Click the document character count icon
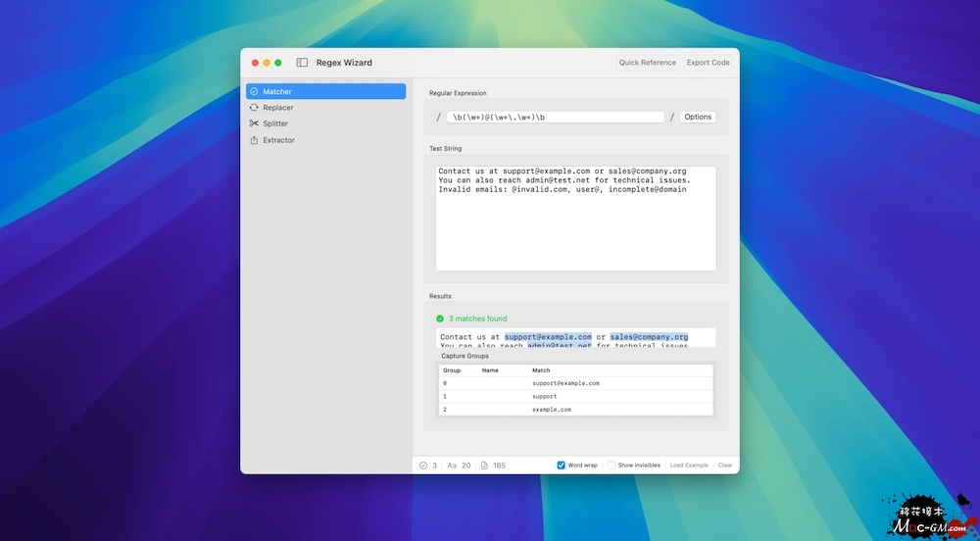This screenshot has height=541, width=980. 484,466
